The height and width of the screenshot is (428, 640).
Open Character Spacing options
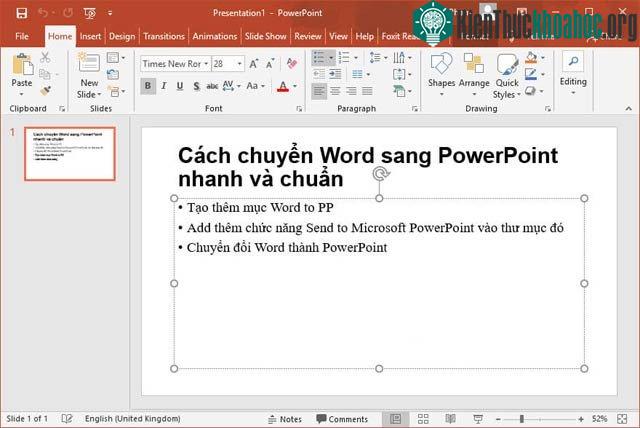[231, 86]
